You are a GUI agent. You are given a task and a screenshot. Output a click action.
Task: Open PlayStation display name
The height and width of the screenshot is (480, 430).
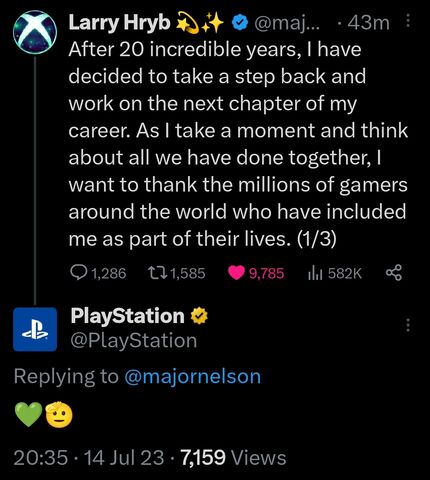(x=127, y=316)
